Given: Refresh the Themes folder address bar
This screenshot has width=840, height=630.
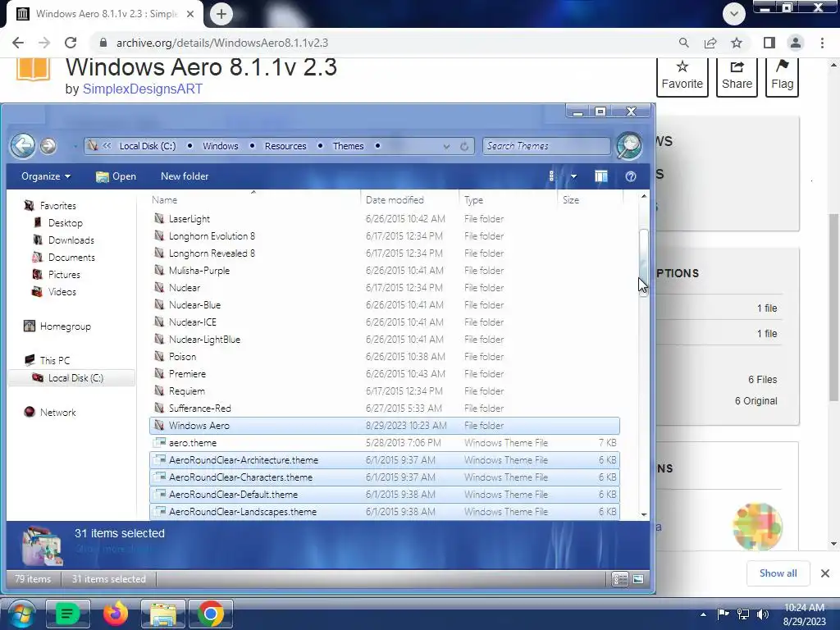Looking at the screenshot, I should click(464, 146).
